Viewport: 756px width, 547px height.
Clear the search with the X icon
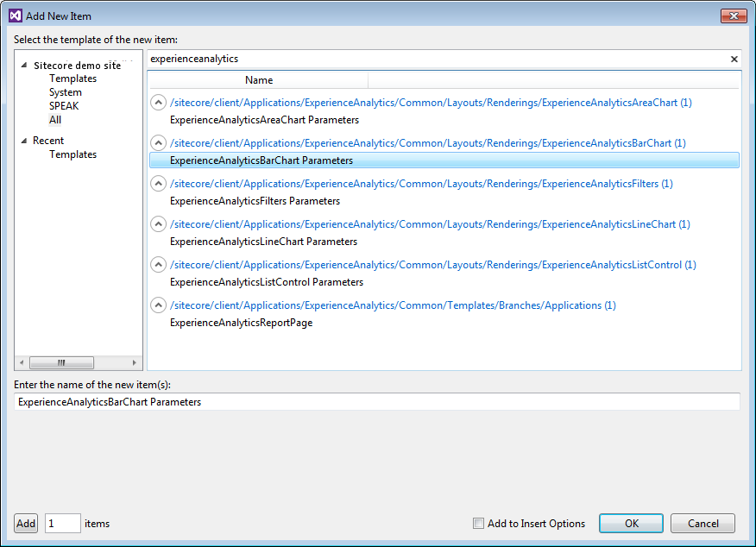click(x=734, y=59)
